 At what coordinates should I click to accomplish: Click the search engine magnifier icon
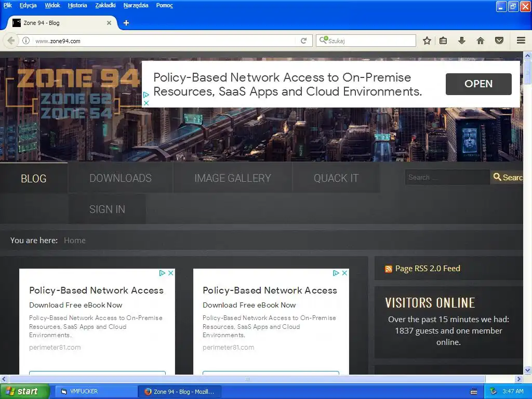coord(323,41)
